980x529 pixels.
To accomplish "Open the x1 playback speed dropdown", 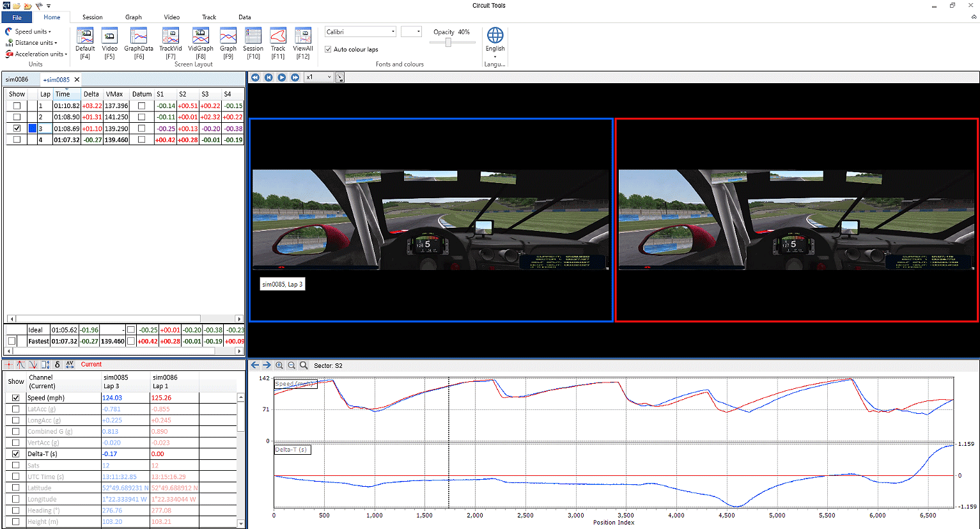I will point(319,77).
